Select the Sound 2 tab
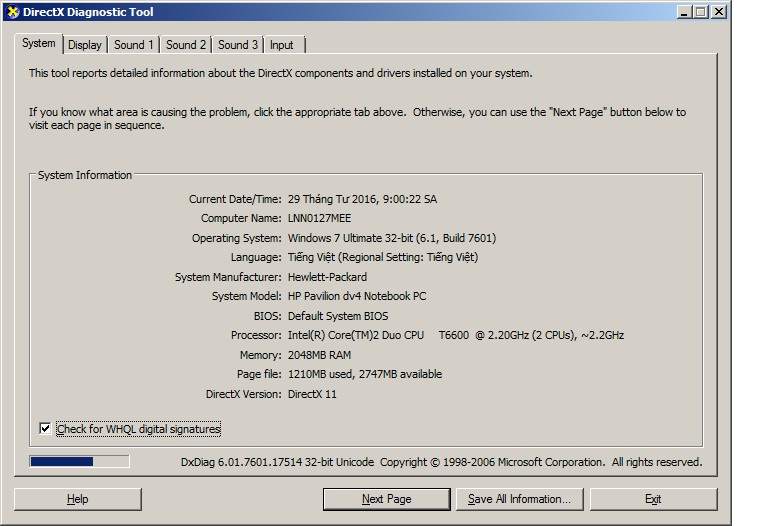The width and height of the screenshot is (768, 526). pos(186,45)
